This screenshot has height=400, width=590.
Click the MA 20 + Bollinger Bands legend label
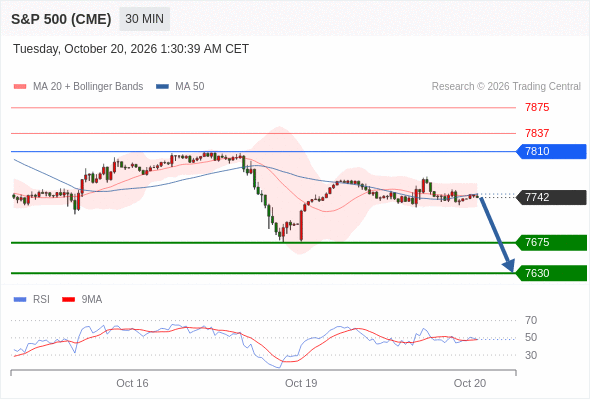click(x=88, y=87)
